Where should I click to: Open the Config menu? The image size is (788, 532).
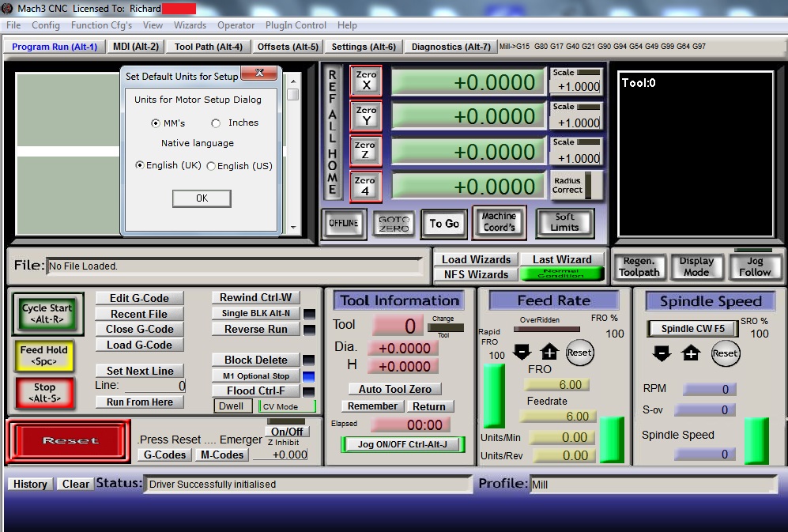coord(46,25)
